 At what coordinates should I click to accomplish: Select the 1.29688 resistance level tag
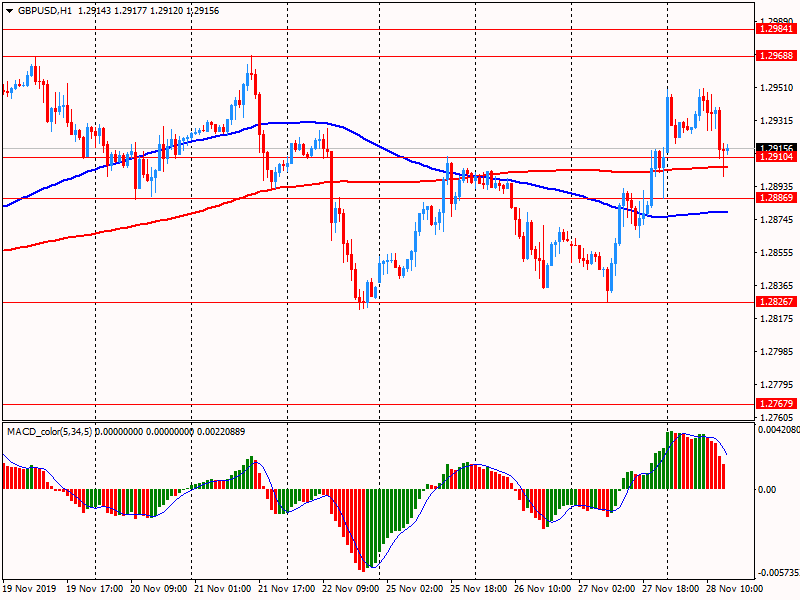[x=776, y=56]
